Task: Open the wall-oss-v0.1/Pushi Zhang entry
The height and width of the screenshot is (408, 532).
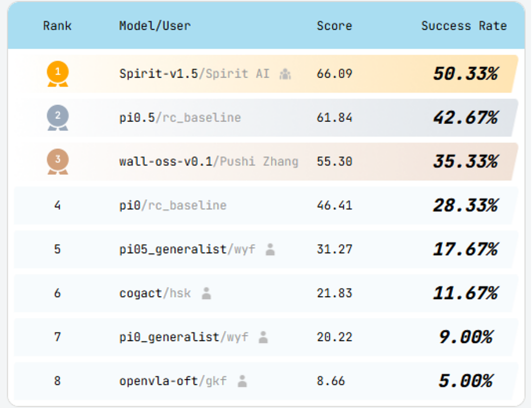Action: coord(208,162)
